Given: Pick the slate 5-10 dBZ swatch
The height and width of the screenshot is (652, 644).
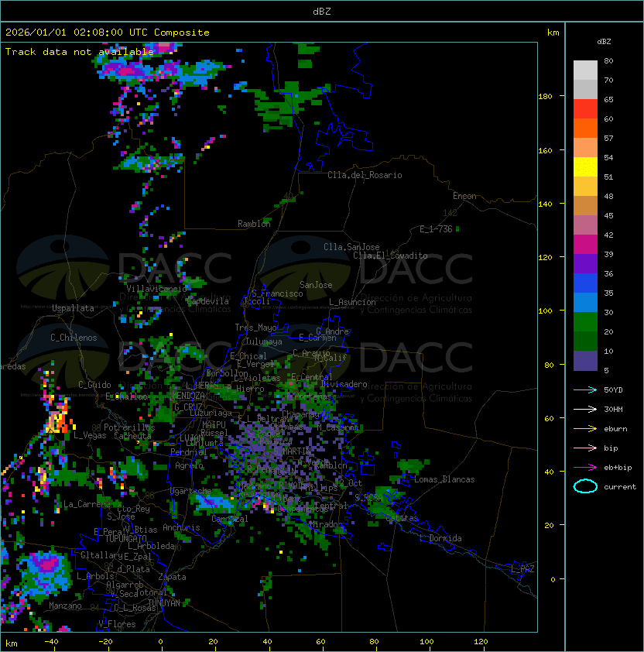Looking at the screenshot, I should (585, 361).
